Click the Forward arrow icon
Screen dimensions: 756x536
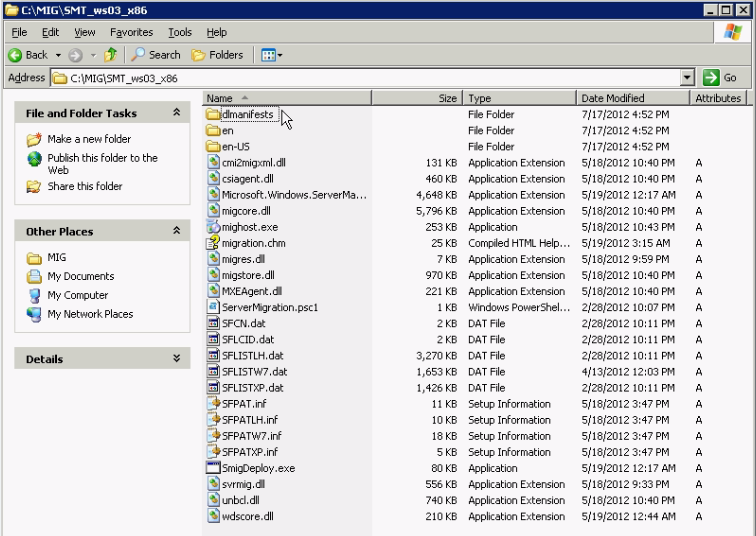pyautogui.click(x=75, y=55)
